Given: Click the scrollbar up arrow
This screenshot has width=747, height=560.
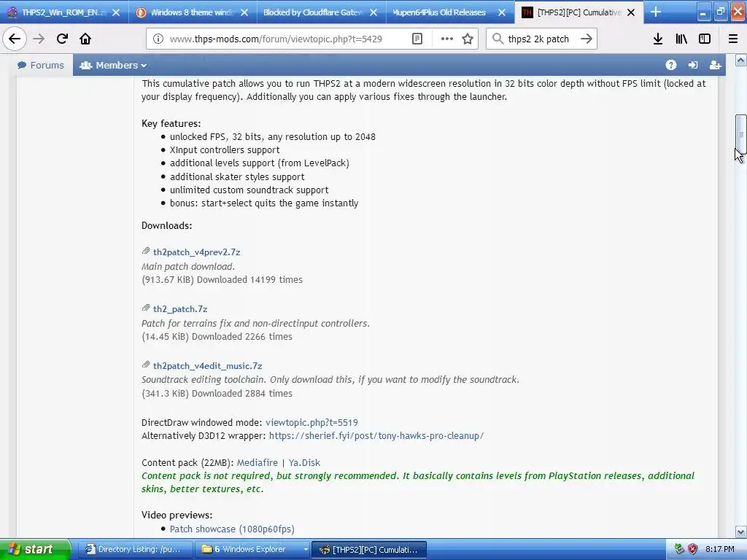Looking at the screenshot, I should click(x=740, y=61).
